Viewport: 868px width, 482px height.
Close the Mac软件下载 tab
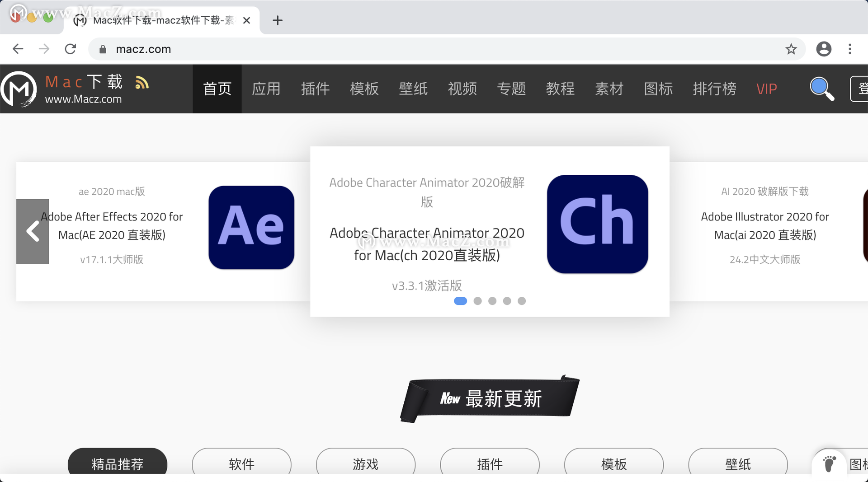246,20
